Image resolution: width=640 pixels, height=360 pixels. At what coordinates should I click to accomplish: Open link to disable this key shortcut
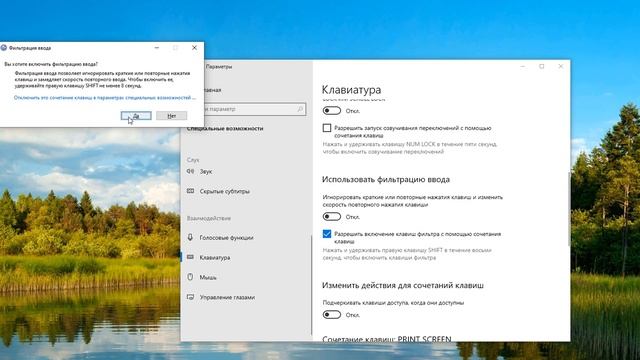click(105, 98)
